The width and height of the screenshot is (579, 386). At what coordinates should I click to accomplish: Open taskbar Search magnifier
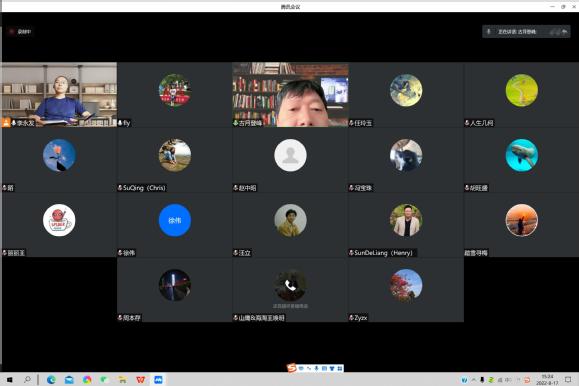coord(27,379)
